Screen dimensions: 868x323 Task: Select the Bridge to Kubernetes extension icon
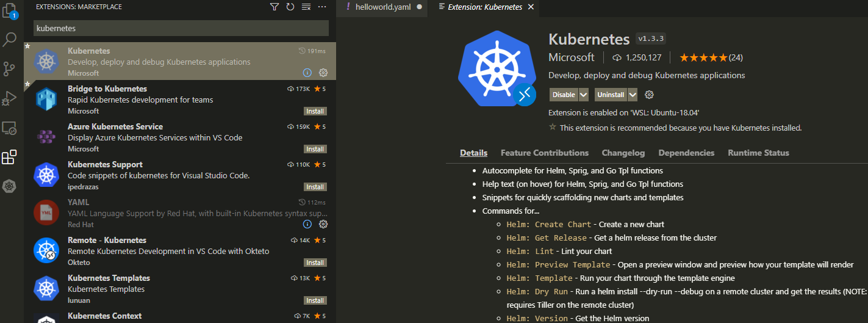[x=46, y=100]
